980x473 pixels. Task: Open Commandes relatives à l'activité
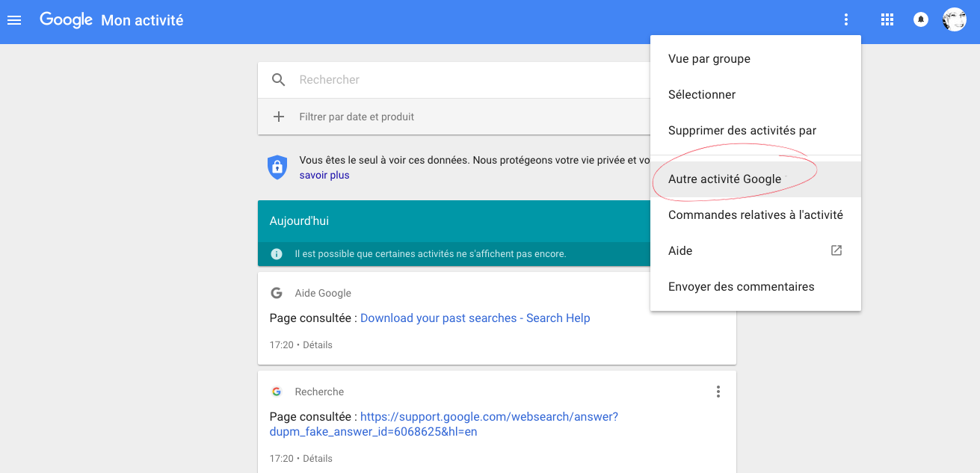point(756,215)
